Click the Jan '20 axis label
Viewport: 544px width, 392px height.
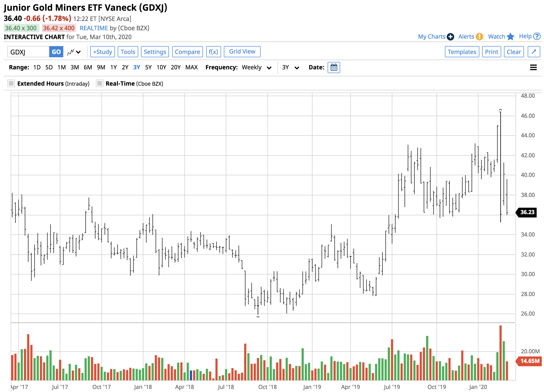478,387
